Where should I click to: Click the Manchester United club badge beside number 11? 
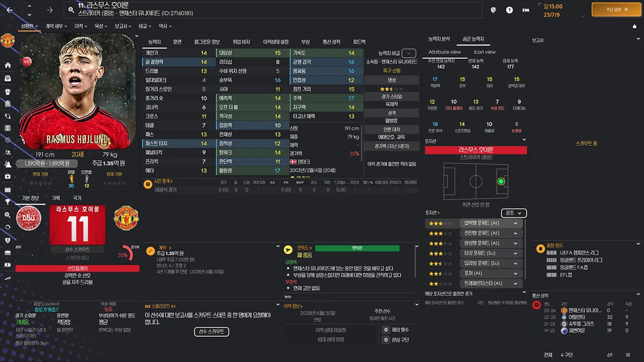[126, 219]
